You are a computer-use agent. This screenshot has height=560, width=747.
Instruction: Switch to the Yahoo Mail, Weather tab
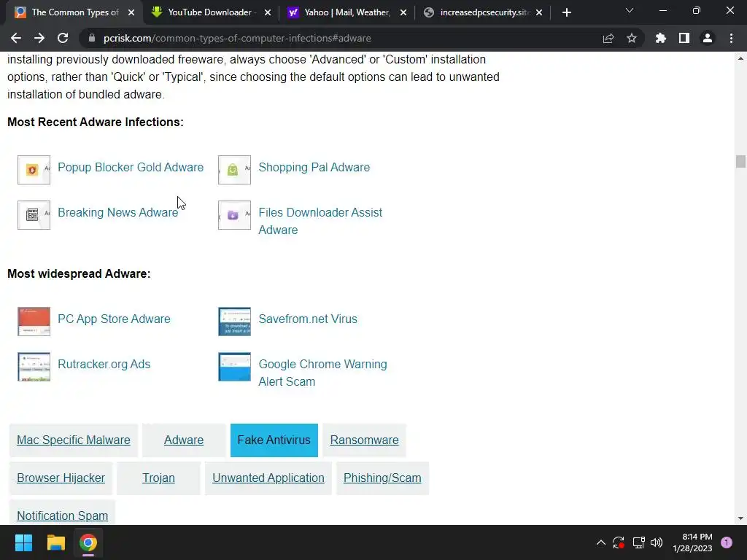(347, 12)
